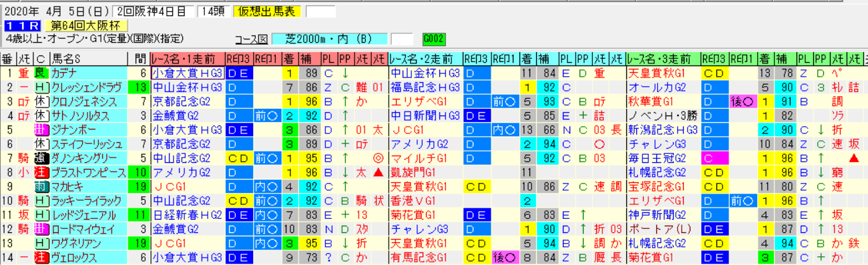Click the red triangle in ブラストワンピース's 1走前 memo
The width and height of the screenshot is (868, 265).
(x=379, y=172)
